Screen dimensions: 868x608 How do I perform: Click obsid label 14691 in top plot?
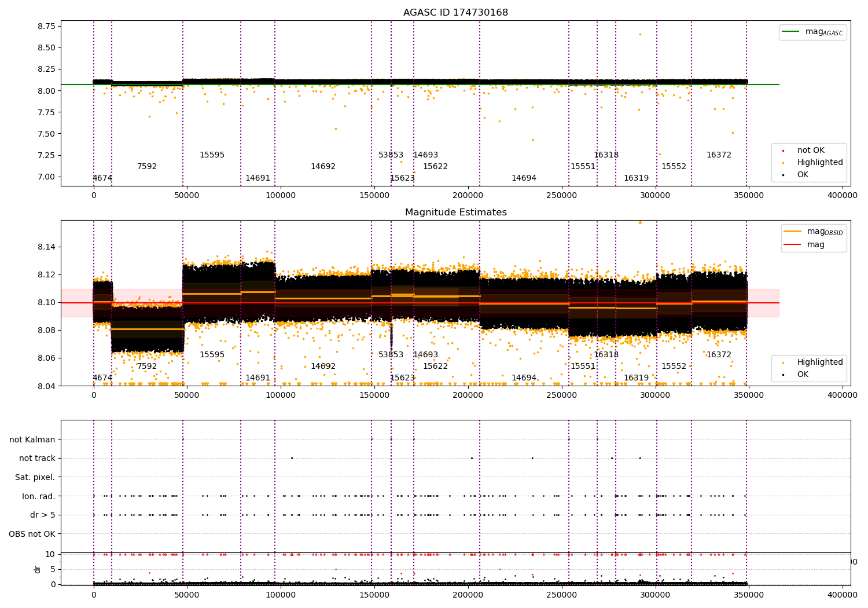pyautogui.click(x=258, y=178)
